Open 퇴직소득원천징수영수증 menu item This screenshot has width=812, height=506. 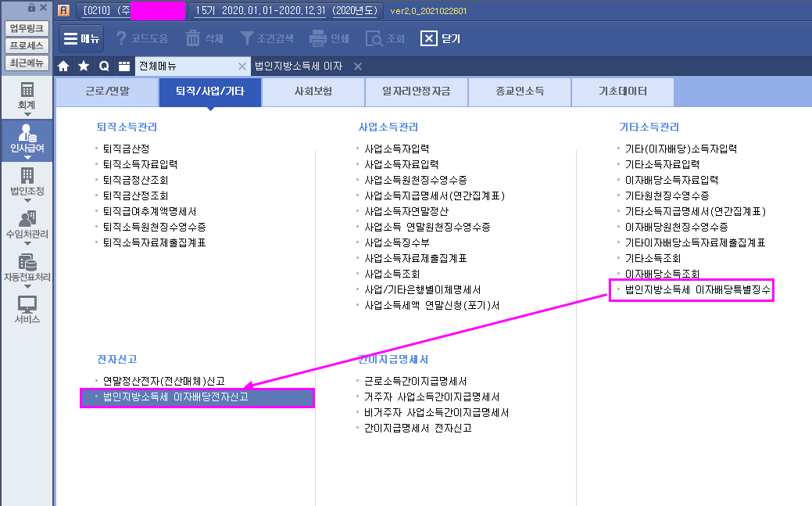154,227
